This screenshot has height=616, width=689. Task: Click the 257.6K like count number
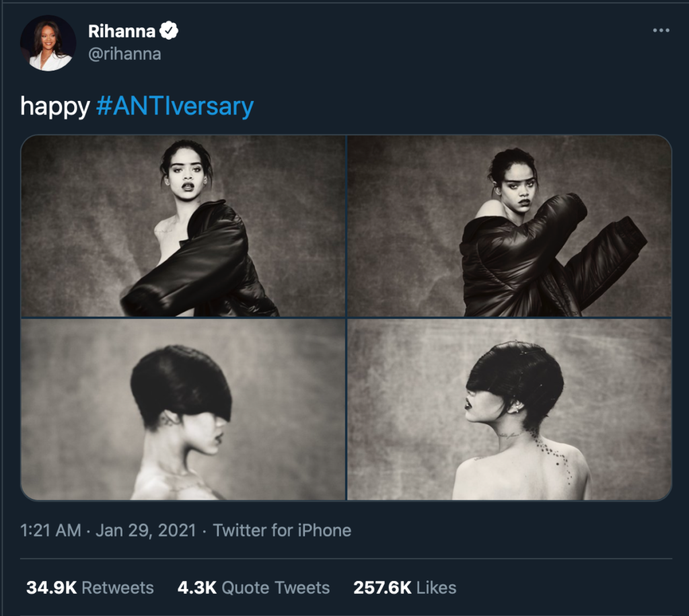point(382,587)
